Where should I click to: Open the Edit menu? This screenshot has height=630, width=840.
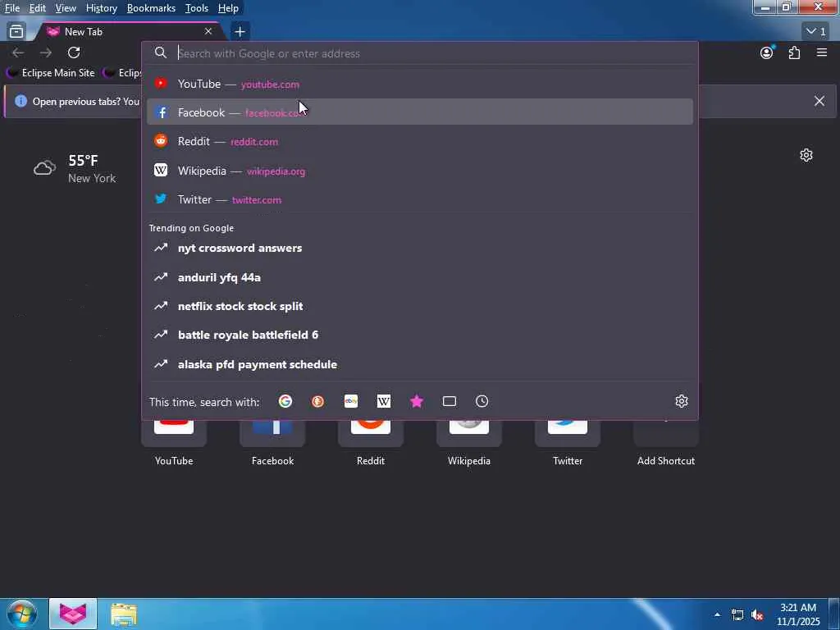(38, 8)
